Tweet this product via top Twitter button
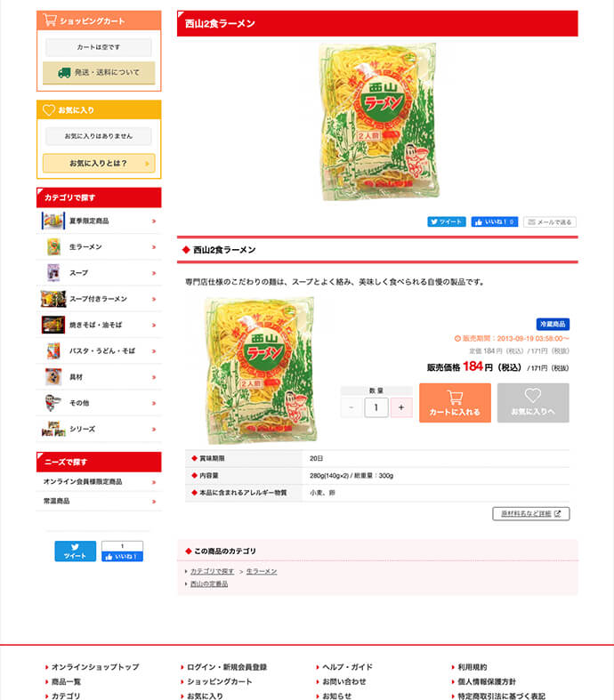This screenshot has width=614, height=700. pos(446,221)
